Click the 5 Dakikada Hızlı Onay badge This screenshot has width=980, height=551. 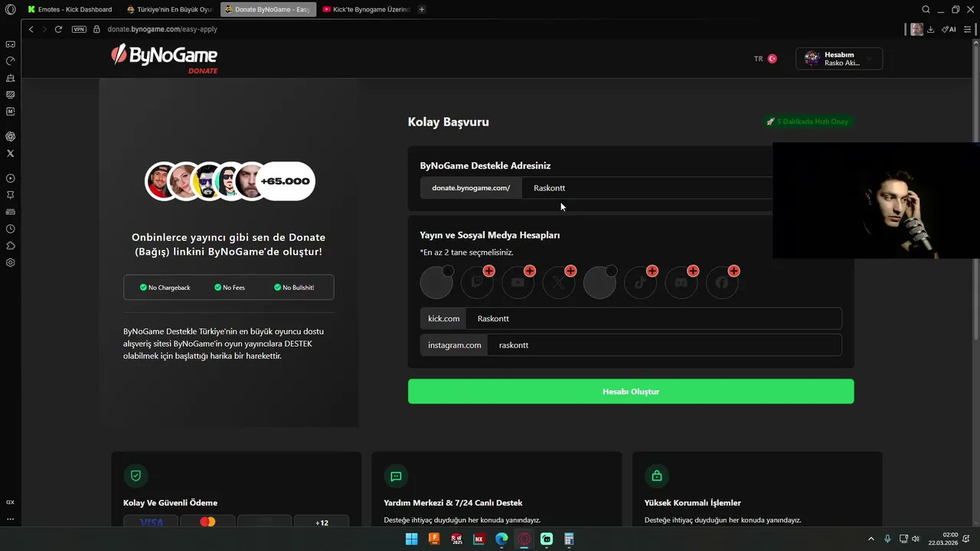point(808,122)
